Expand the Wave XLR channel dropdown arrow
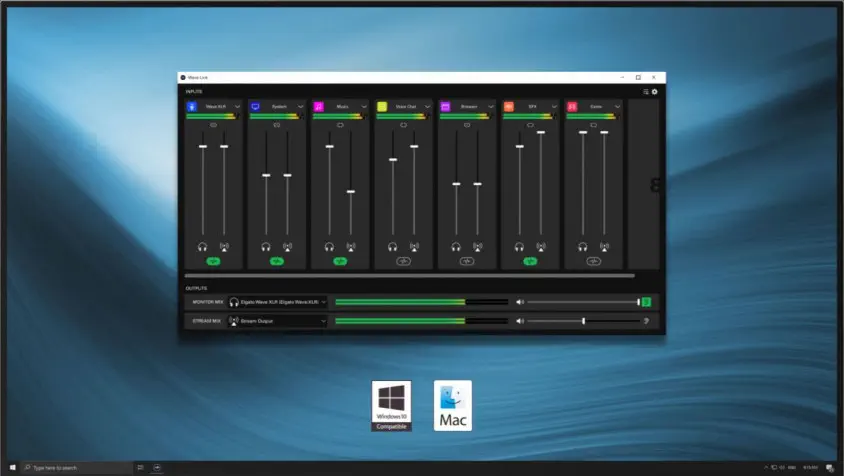The width and height of the screenshot is (844, 476). 237,107
